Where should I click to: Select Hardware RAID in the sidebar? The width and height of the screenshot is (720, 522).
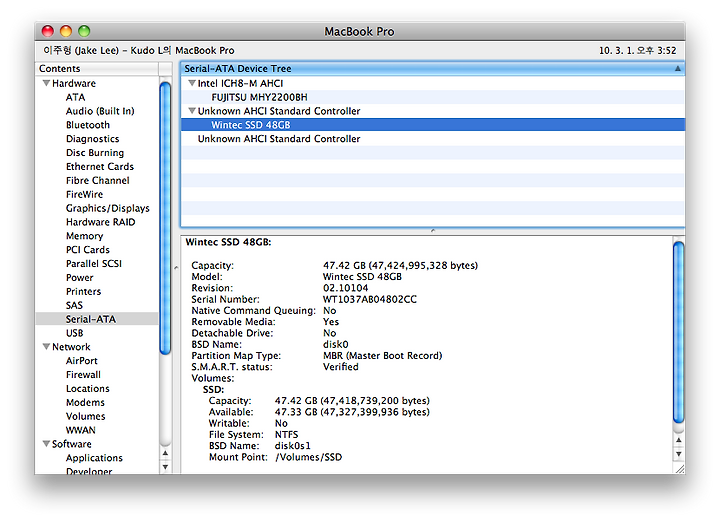click(x=101, y=222)
